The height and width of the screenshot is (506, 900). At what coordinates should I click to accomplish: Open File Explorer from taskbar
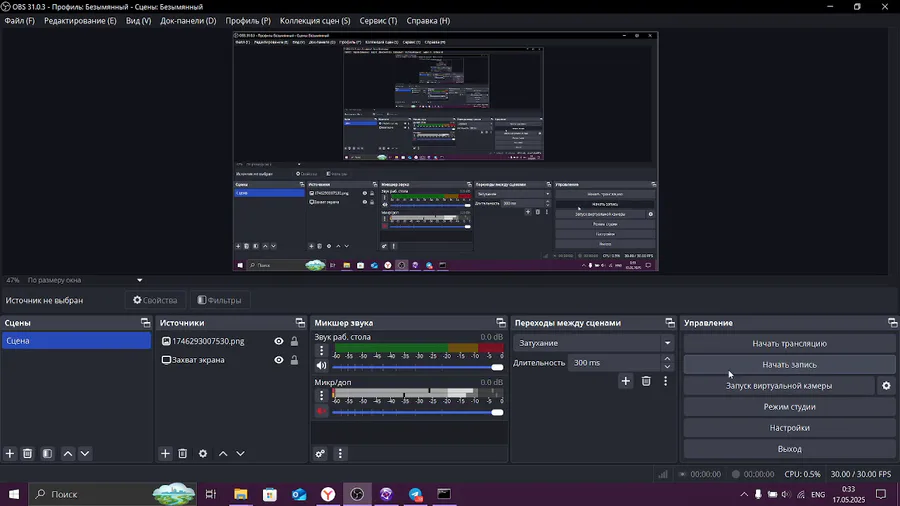(240, 494)
